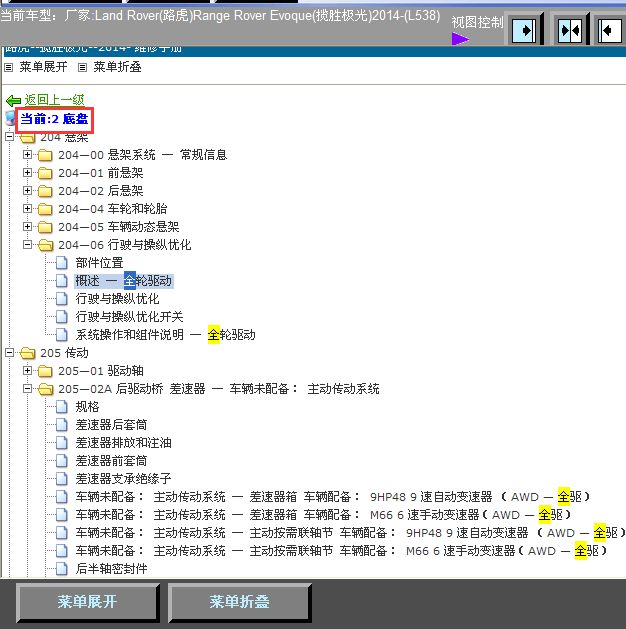The width and height of the screenshot is (626, 629).
Task: Open 行驶与操纵优化开关 page
Action: point(130,317)
